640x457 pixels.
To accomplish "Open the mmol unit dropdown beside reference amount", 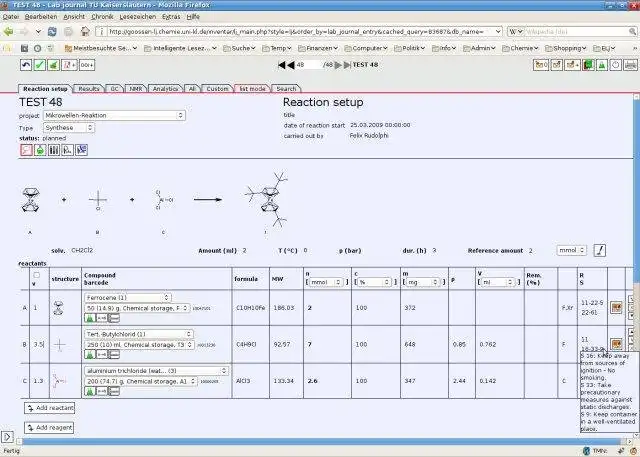I will click(571, 250).
